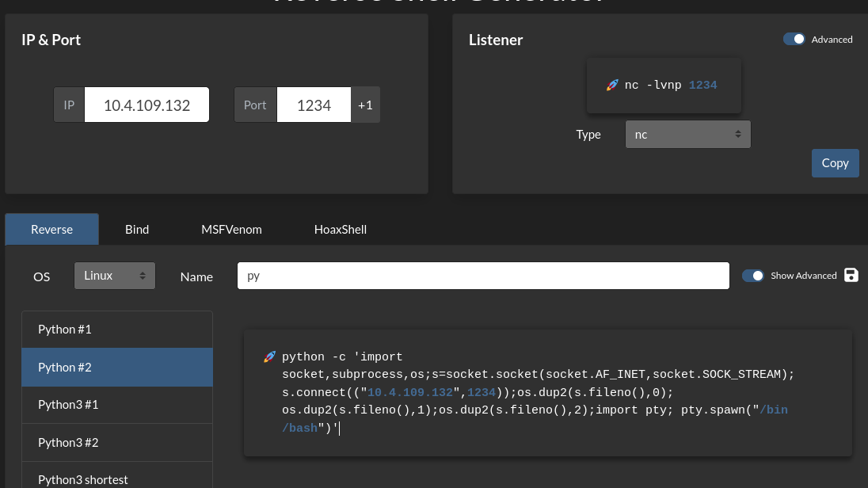The height and width of the screenshot is (488, 868).
Task: Toggle the Listener Advanced switch
Action: [x=794, y=40]
